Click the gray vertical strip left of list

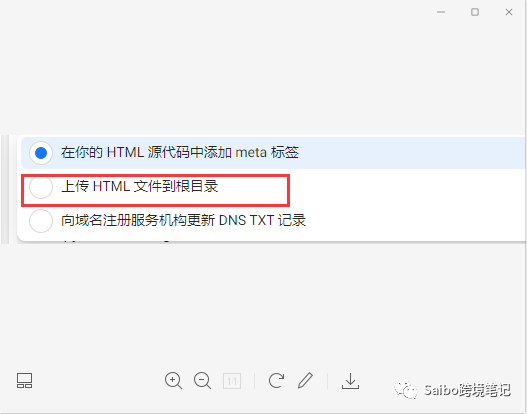click(5, 189)
